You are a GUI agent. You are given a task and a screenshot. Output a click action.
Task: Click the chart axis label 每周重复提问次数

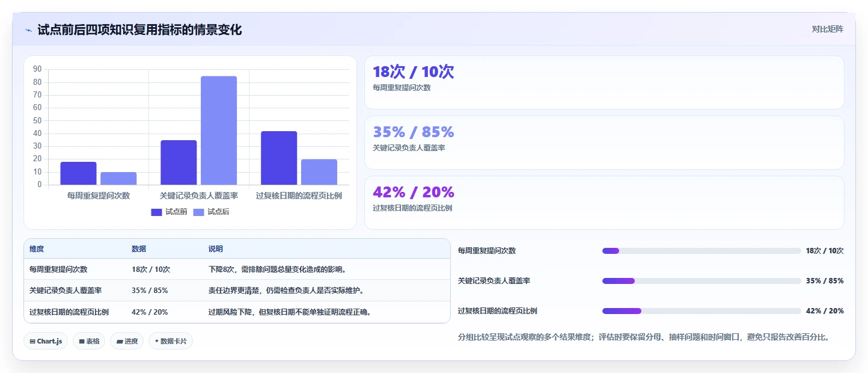click(x=99, y=196)
